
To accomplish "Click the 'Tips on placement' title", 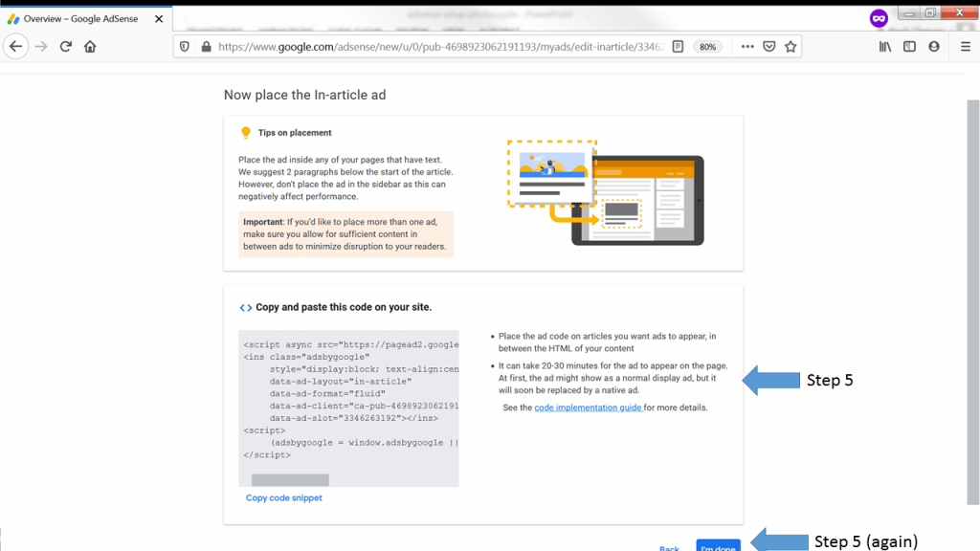I will [x=295, y=132].
